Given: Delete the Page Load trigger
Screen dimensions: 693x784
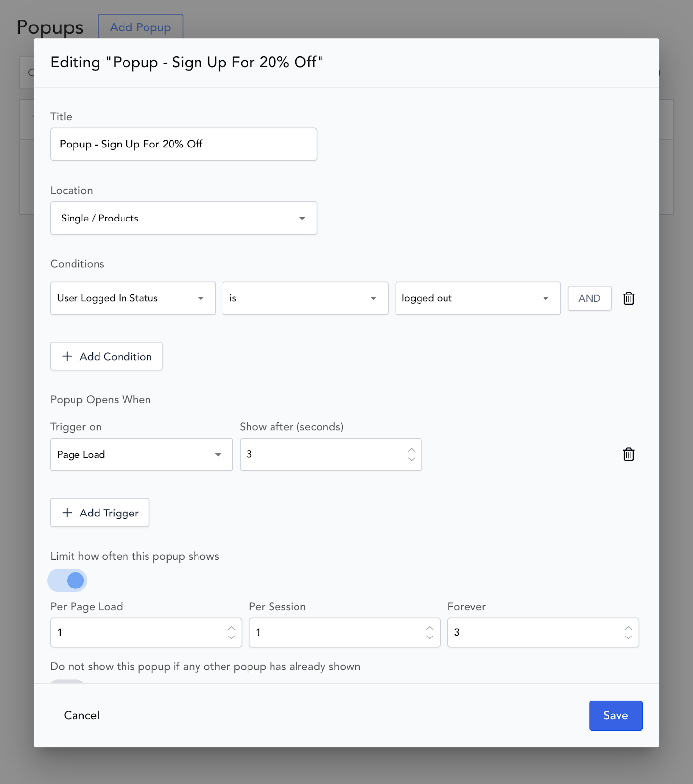Looking at the screenshot, I should point(628,455).
